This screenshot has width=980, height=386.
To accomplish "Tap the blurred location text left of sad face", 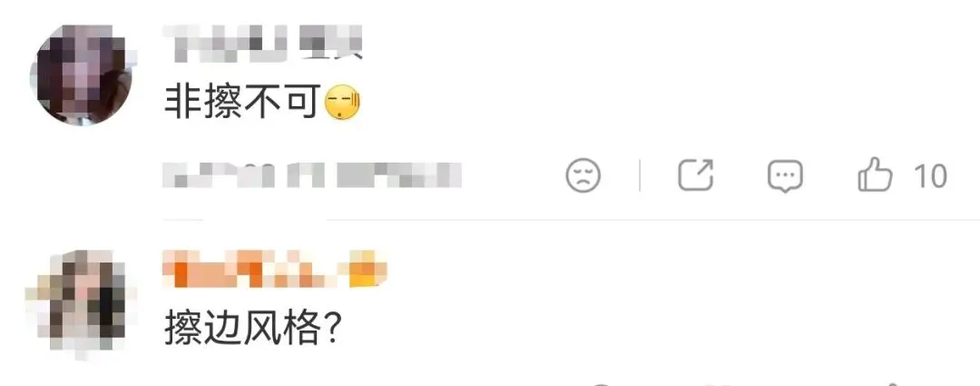I will (x=398, y=174).
